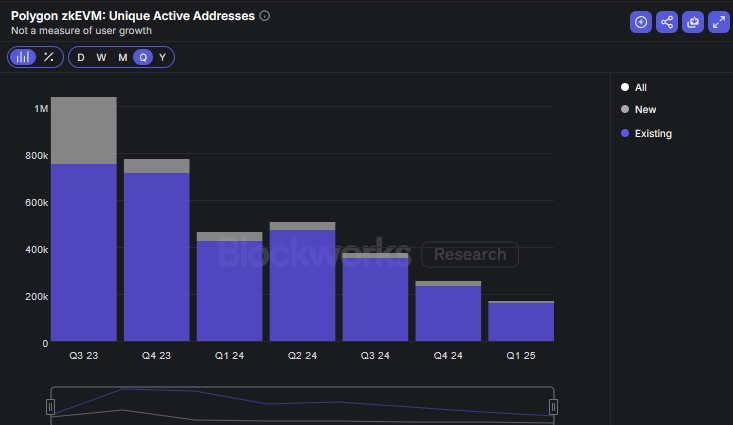Click the download/export chart icon
This screenshot has width=733, height=425.
point(693,22)
